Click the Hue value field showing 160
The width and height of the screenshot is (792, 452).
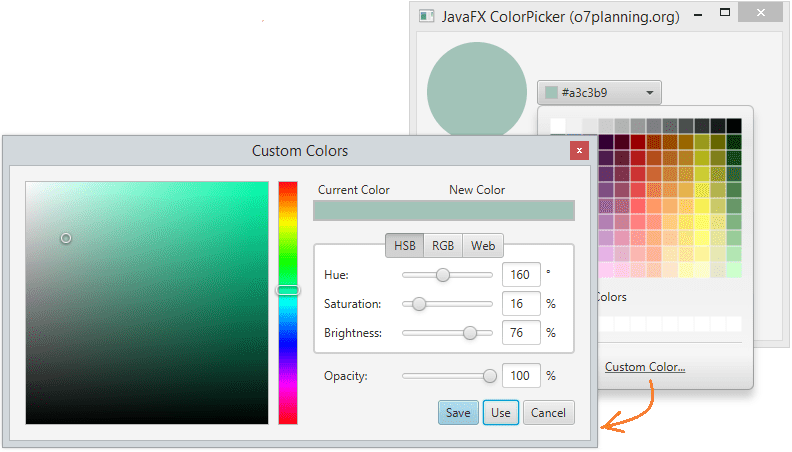click(x=521, y=275)
